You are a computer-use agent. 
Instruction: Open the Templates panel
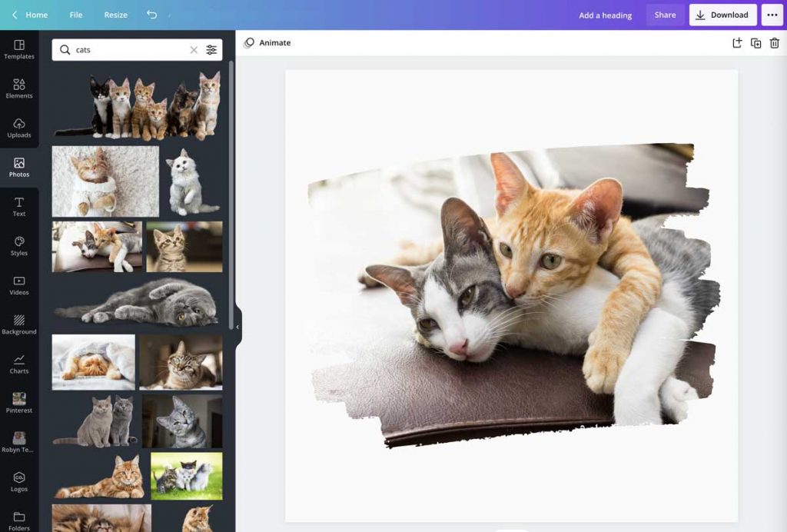tap(19, 48)
